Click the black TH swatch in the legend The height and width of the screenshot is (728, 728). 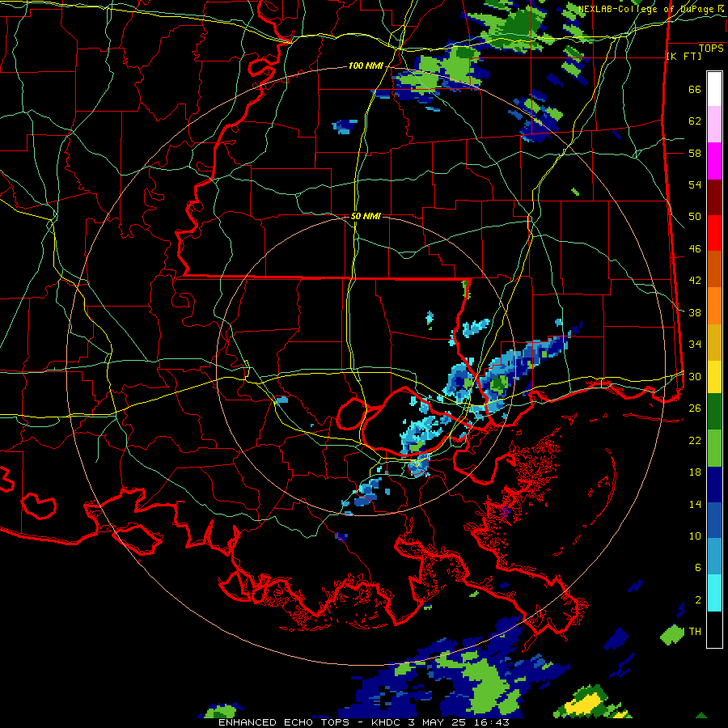714,629
